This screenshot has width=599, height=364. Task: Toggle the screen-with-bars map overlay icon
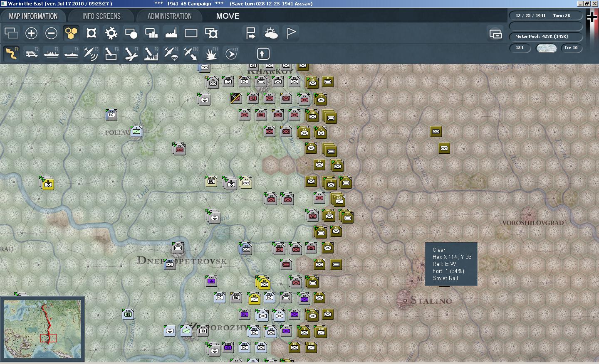coord(151,33)
